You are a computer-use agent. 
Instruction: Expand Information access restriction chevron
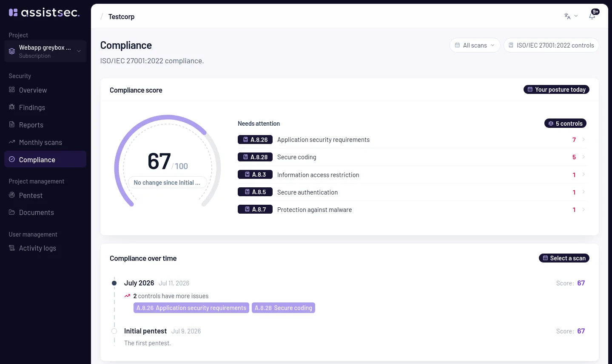tap(584, 175)
